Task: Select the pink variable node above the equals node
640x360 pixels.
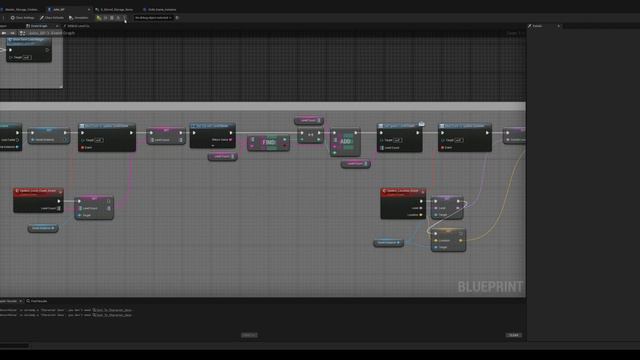Action: point(309,120)
